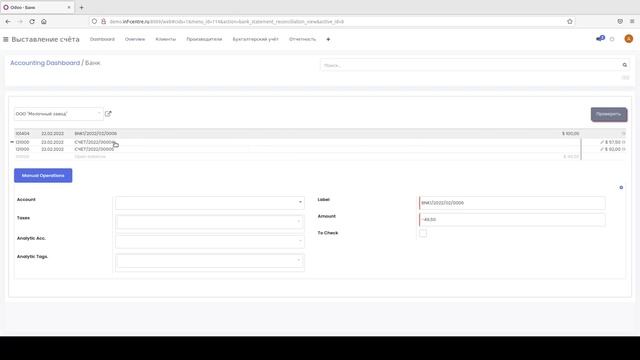640x360 pixels.
Task: Click the activity clock icon in header
Action: pos(612,39)
